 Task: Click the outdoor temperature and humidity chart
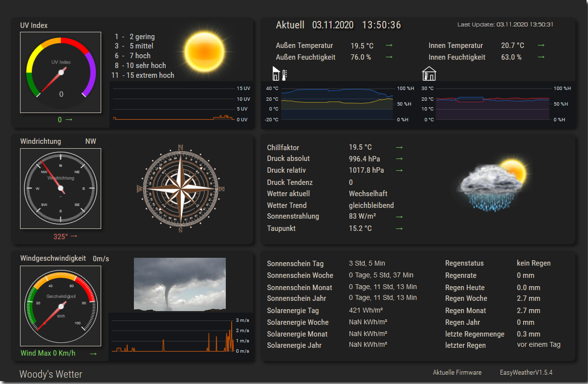click(337, 104)
